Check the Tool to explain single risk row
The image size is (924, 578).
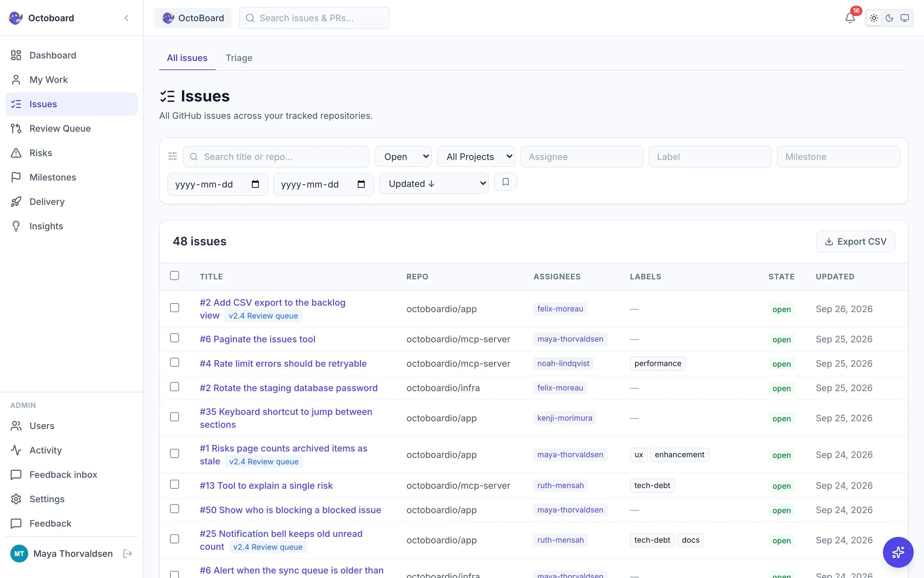[x=175, y=484]
